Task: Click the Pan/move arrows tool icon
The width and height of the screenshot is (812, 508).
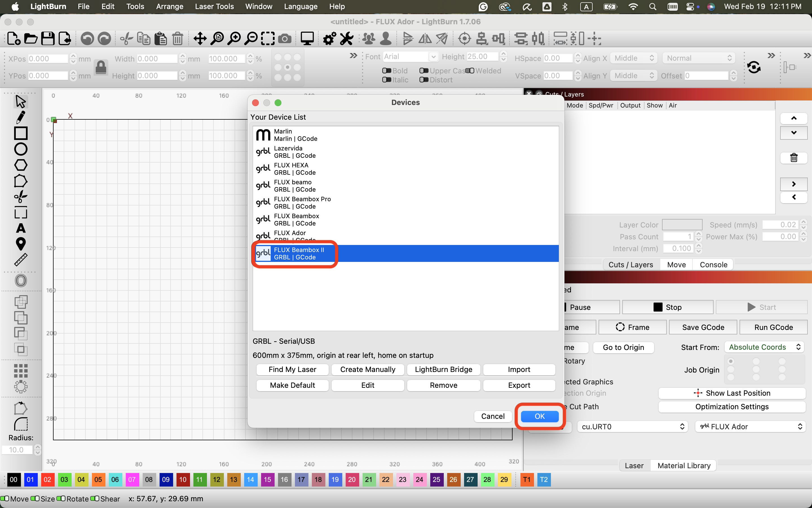Action: click(200, 39)
